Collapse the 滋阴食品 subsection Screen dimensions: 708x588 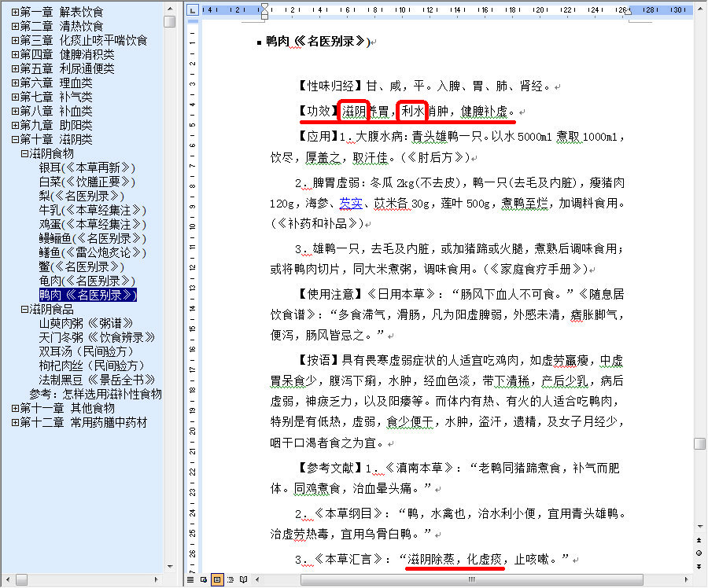24,310
